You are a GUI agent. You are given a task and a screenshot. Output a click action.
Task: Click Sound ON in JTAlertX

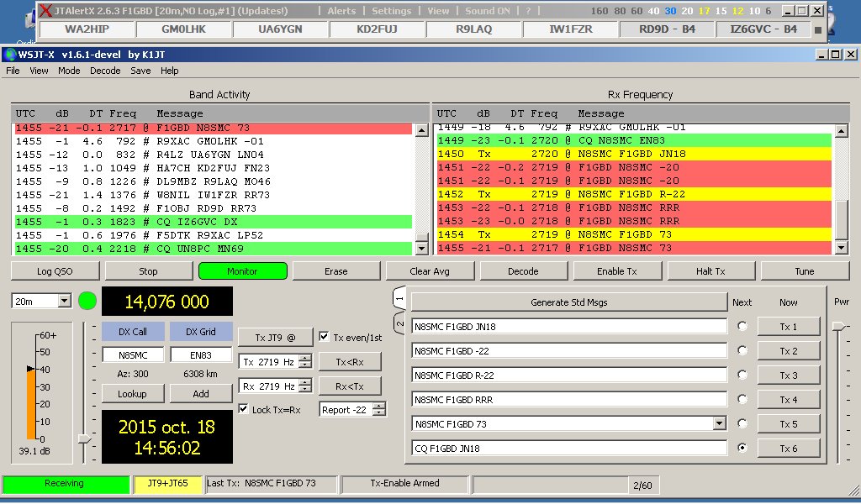click(488, 10)
